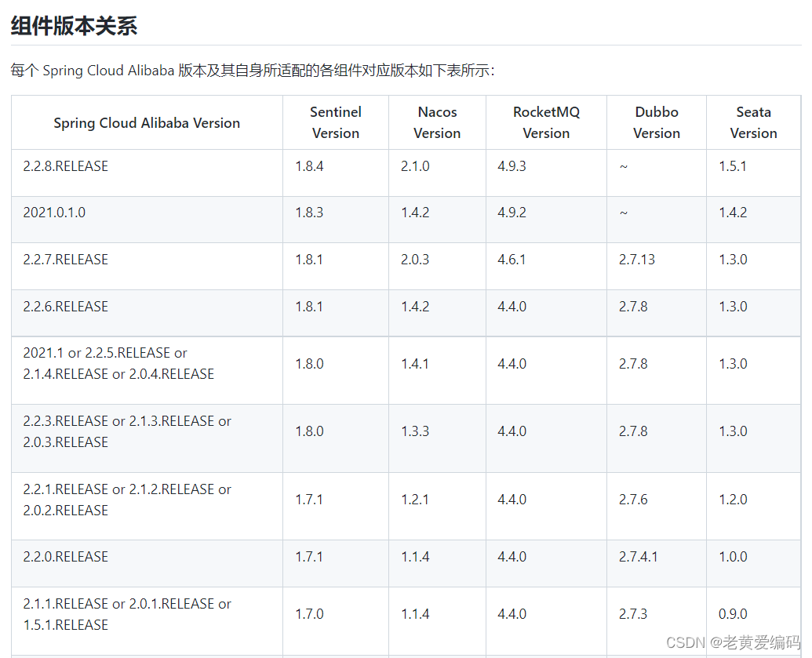Click Dubbo 2.7.8 in the 2.2.6.RELEASE row

click(633, 307)
